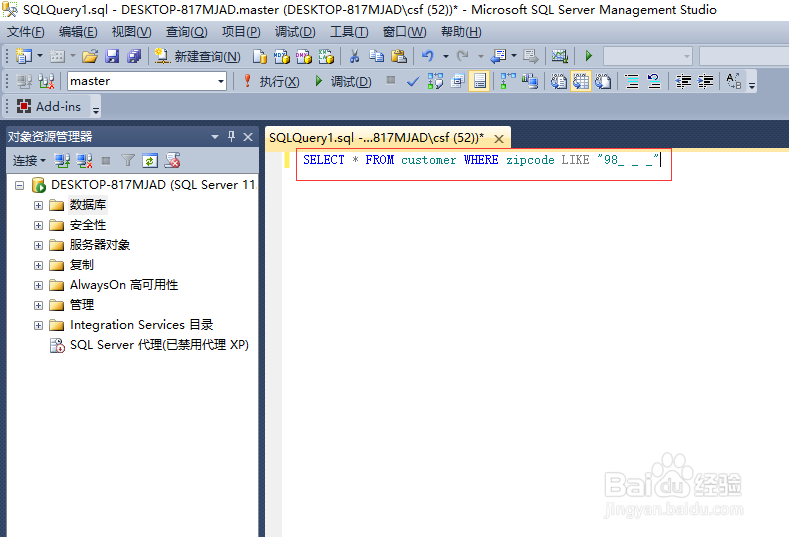This screenshot has width=789, height=537.
Task: Click the Navigate Backward icon
Action: tap(499, 56)
